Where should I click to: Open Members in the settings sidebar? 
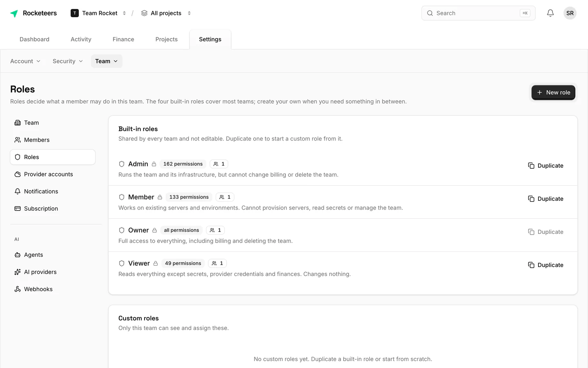(x=53, y=140)
